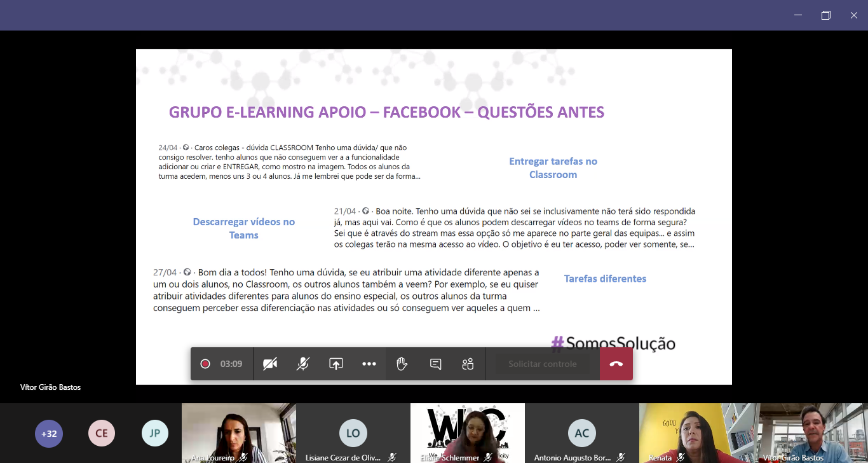The height and width of the screenshot is (463, 868).
Task: Open the share content tray
Action: (336, 364)
